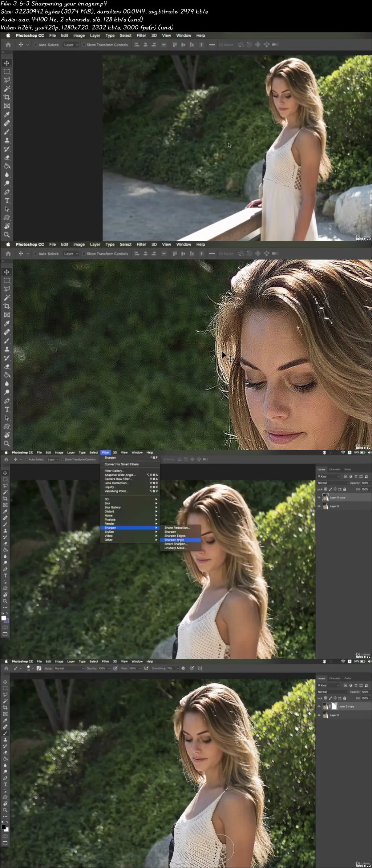Open the brush preset picker in the 00:01:22 frame
Screen dimensions: 372x868
pos(29,668)
